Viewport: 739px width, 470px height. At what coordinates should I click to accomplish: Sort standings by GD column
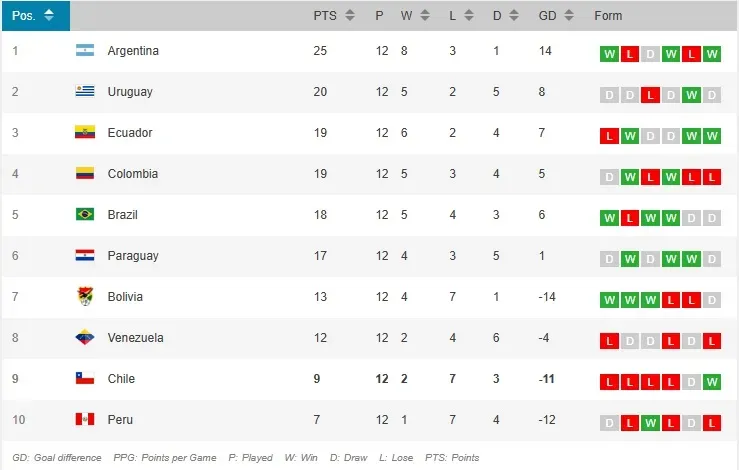(x=555, y=16)
